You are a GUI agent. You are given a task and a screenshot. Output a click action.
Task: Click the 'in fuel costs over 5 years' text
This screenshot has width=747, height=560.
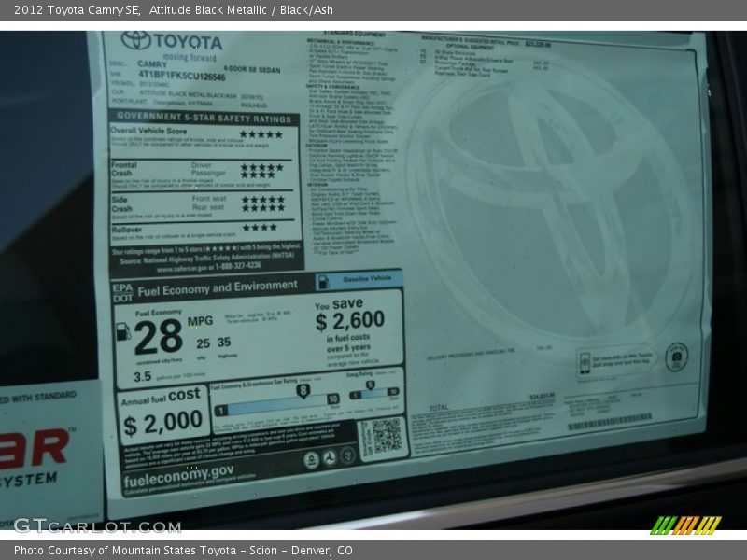[348, 343]
